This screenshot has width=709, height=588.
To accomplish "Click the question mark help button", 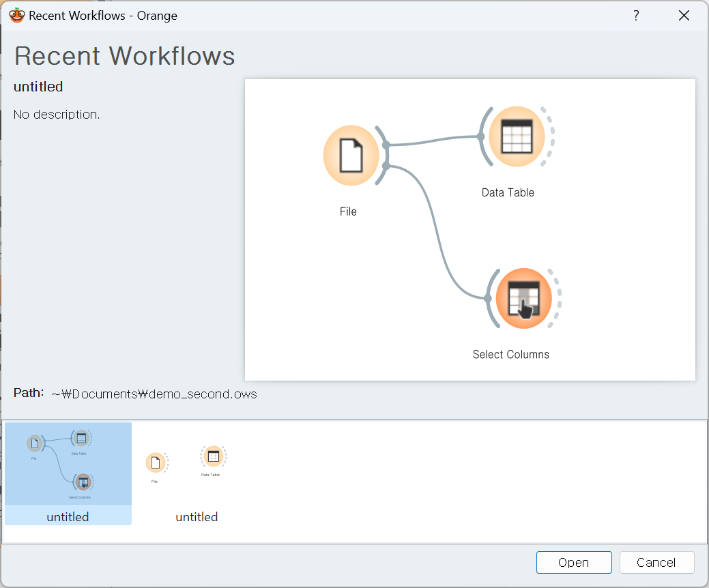I will click(x=636, y=16).
